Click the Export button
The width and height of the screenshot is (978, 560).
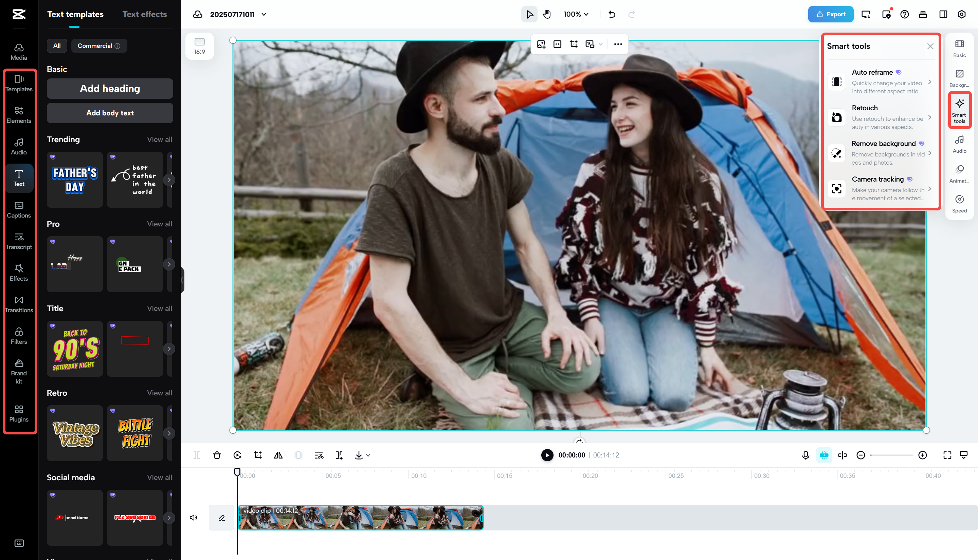[x=831, y=14]
